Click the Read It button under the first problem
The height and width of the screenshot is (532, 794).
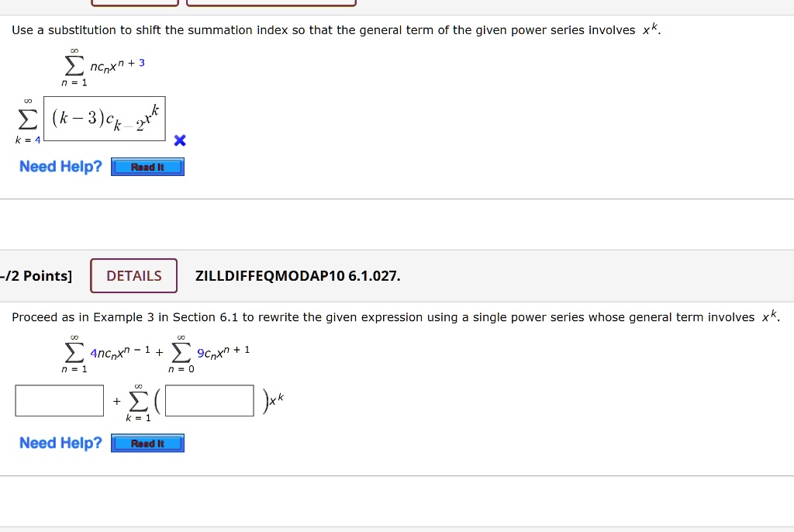147,167
